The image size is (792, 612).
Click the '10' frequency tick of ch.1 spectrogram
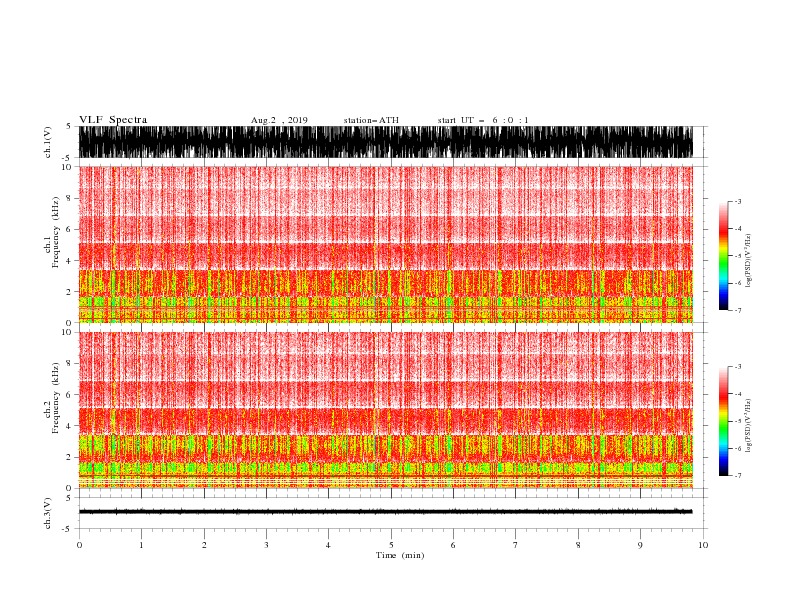pyautogui.click(x=67, y=167)
